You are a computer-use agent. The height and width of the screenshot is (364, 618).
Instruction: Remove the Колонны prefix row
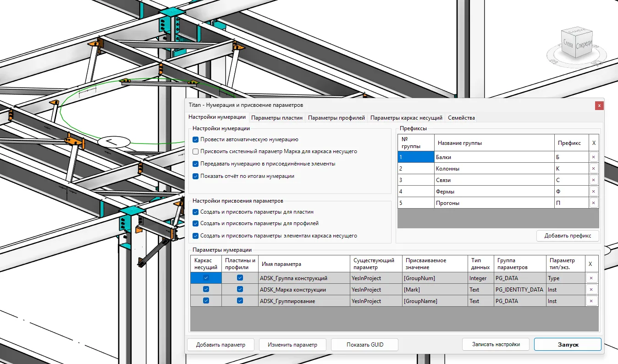pos(593,169)
